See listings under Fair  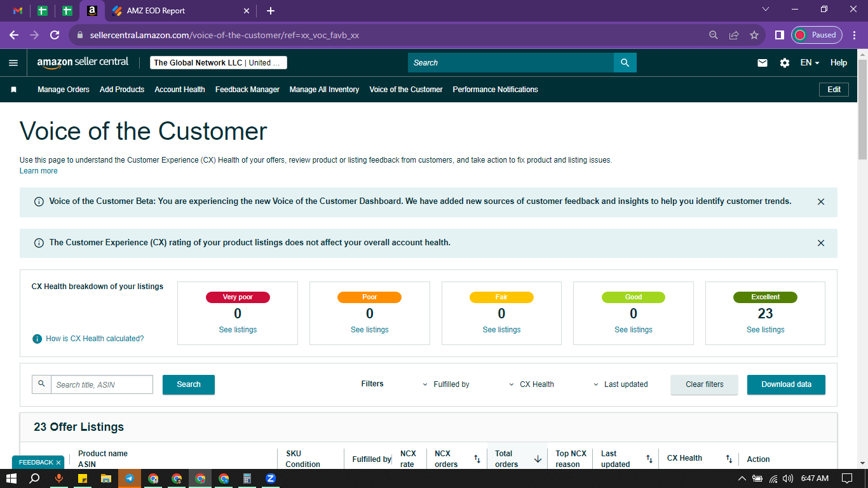point(501,330)
